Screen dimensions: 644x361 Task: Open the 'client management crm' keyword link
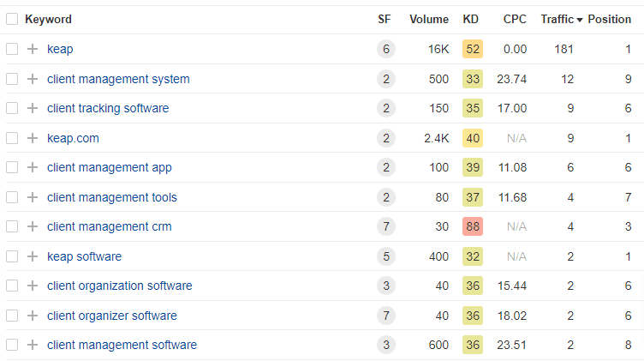tap(110, 226)
